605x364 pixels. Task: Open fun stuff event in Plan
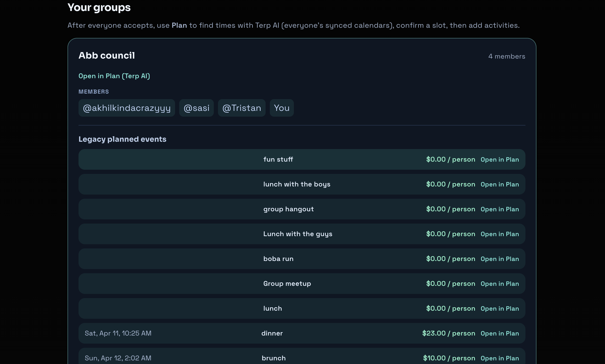(500, 160)
